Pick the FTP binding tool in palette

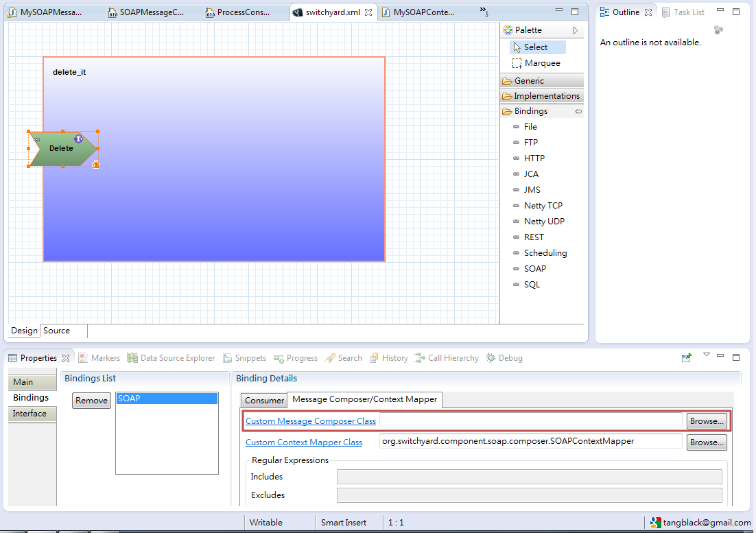[x=525, y=143]
